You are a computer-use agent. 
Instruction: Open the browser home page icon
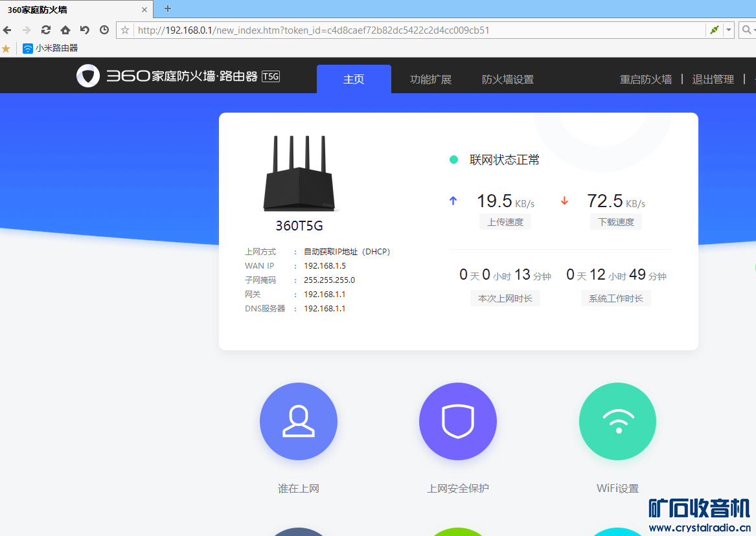[65, 30]
